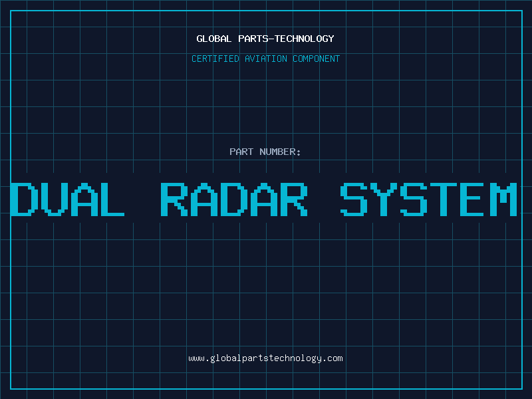Viewport: 532px width, 399px height.
Task: Click "www" at the start of the URL
Action: point(196,358)
